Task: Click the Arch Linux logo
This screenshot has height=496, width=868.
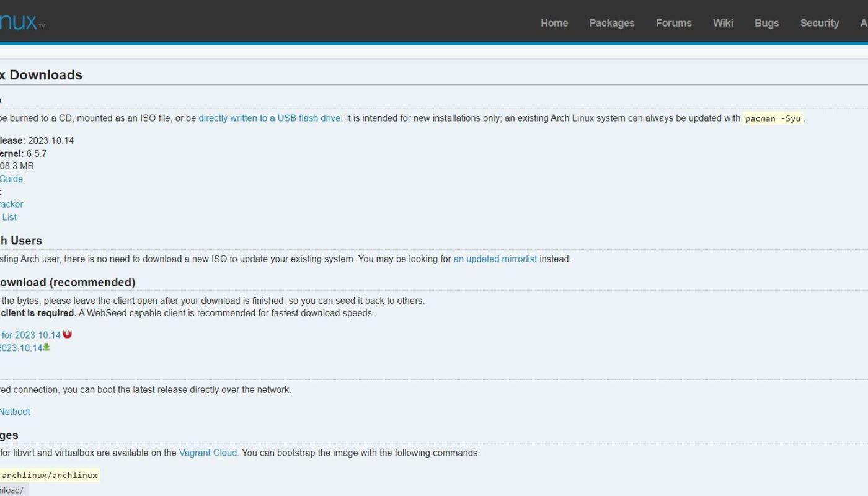Action: click(22, 23)
